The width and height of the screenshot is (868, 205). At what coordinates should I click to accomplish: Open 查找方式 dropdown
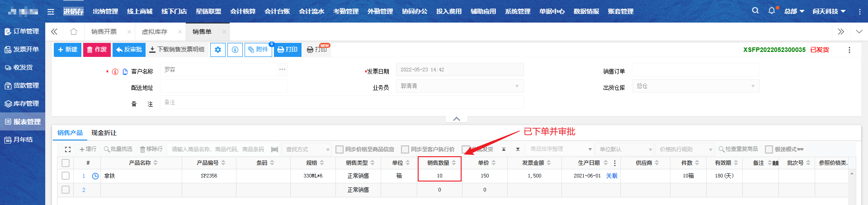[308, 149]
